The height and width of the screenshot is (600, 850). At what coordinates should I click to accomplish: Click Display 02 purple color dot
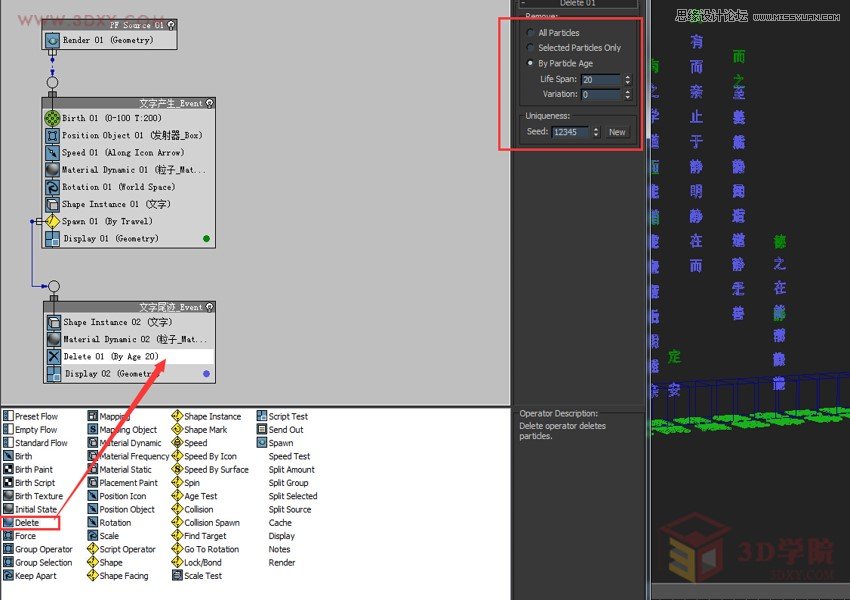(x=206, y=374)
